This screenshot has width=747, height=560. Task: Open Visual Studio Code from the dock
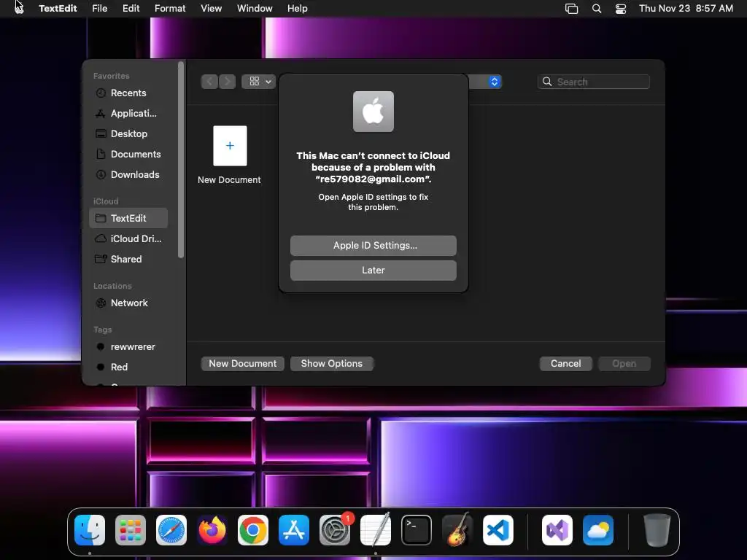click(x=498, y=530)
